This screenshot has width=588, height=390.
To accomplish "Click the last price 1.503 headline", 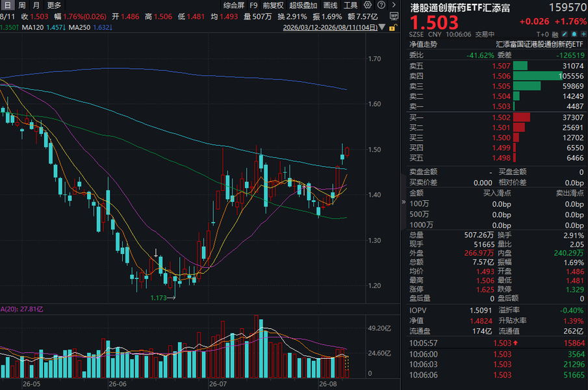I will pos(434,23).
